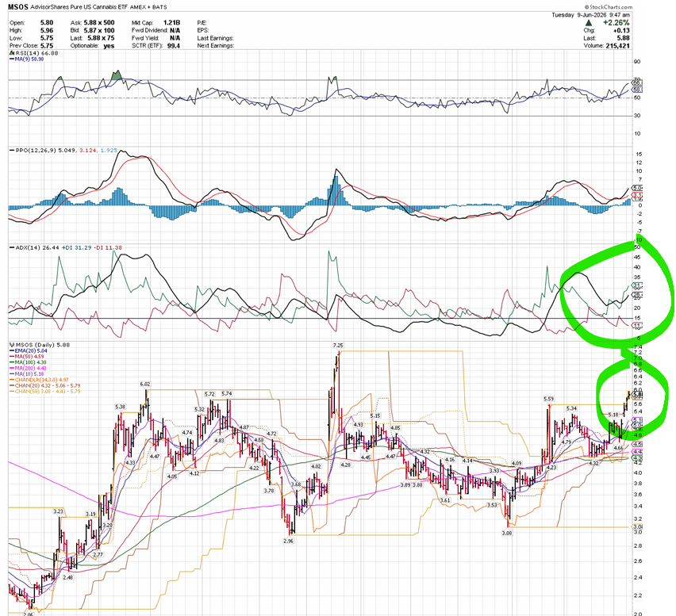Screen dimensions: 676x616
Task: Click the 3.61 price label on chart
Action: (445, 500)
